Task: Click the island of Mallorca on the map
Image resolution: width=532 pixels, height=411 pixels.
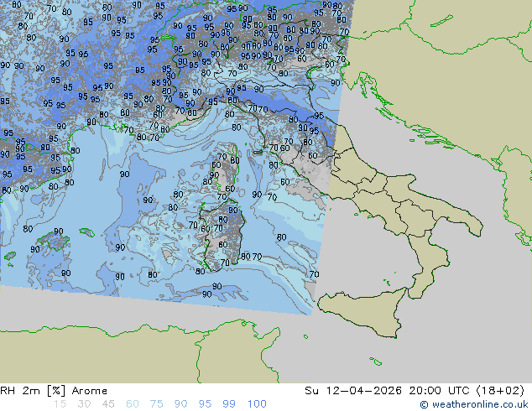Action: tap(54, 241)
